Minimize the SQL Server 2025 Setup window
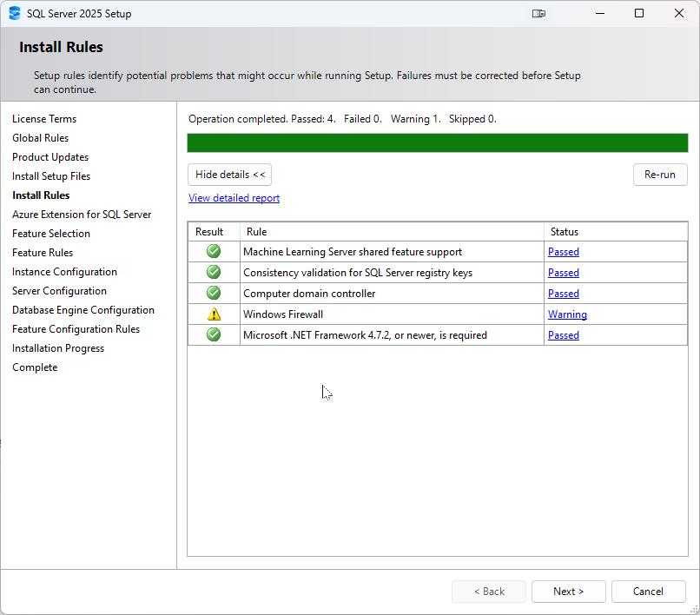This screenshot has width=700, height=615. coord(600,13)
